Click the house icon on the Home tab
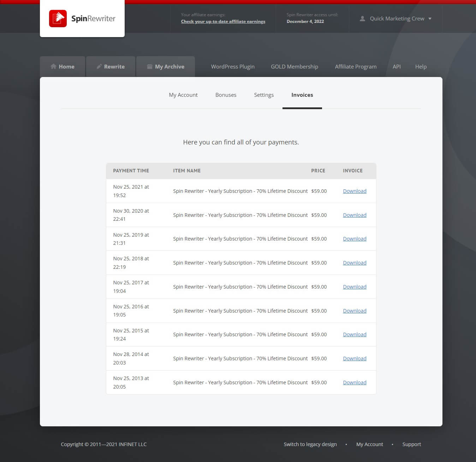Viewport: 476px width, 462px height. [x=53, y=66]
